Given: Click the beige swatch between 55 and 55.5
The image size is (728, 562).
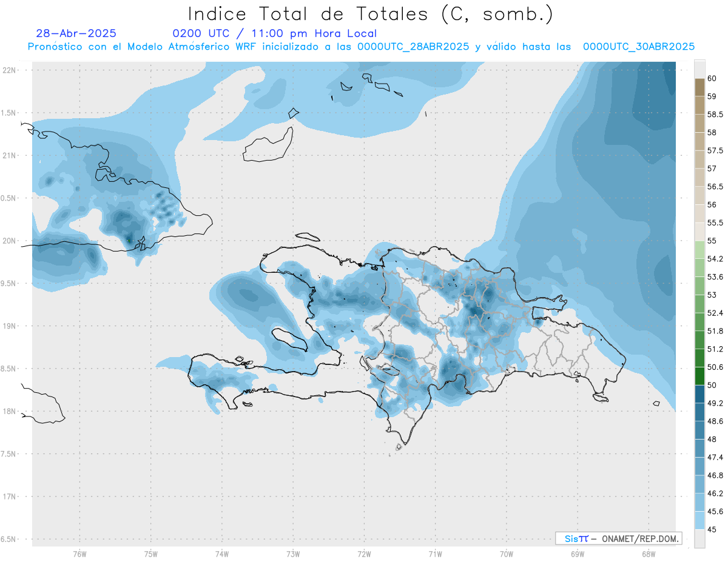Looking at the screenshot, I should point(699,232).
